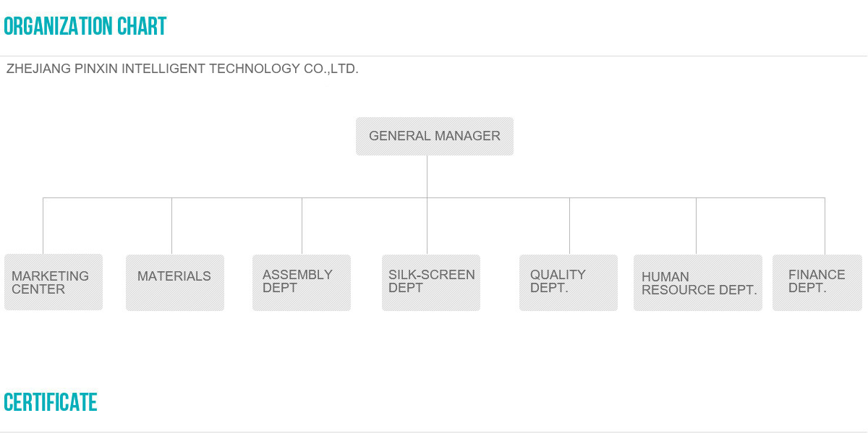Click the MATERIALS department box
This screenshot has height=447, width=868.
click(175, 283)
